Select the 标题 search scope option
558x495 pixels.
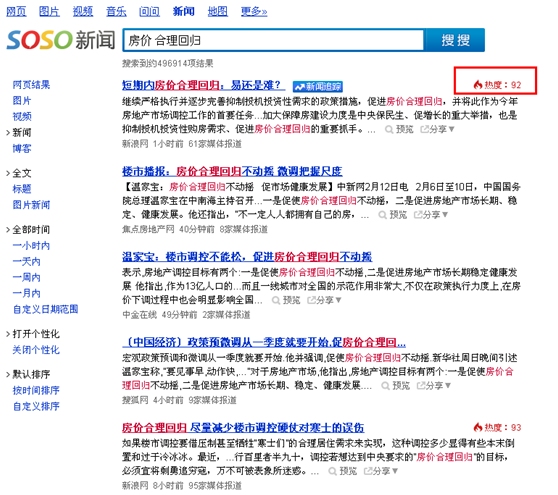click(22, 189)
